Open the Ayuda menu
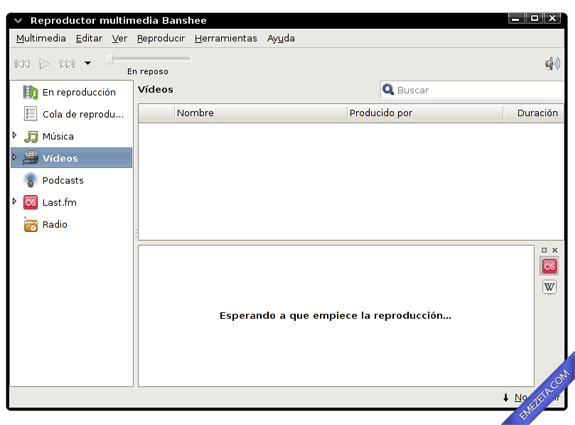The width and height of the screenshot is (575, 425). pyautogui.click(x=281, y=39)
